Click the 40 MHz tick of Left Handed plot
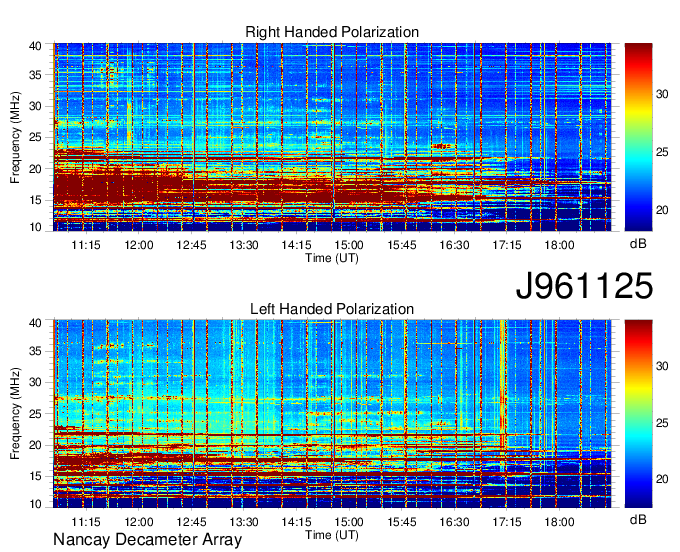 coord(36,323)
